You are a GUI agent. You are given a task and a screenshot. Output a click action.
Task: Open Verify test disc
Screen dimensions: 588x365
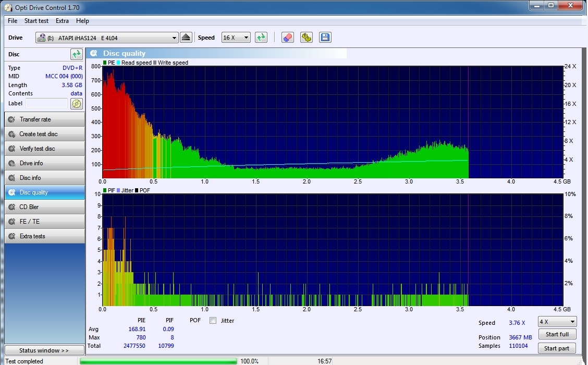point(45,149)
